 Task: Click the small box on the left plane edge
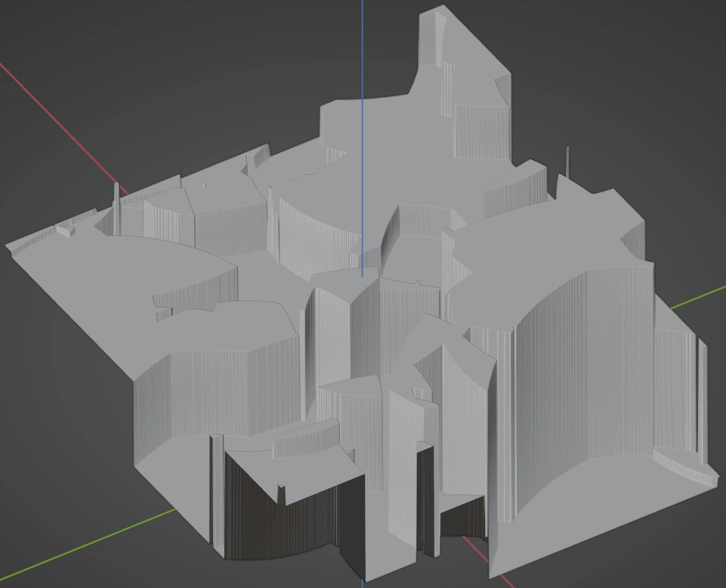click(64, 231)
